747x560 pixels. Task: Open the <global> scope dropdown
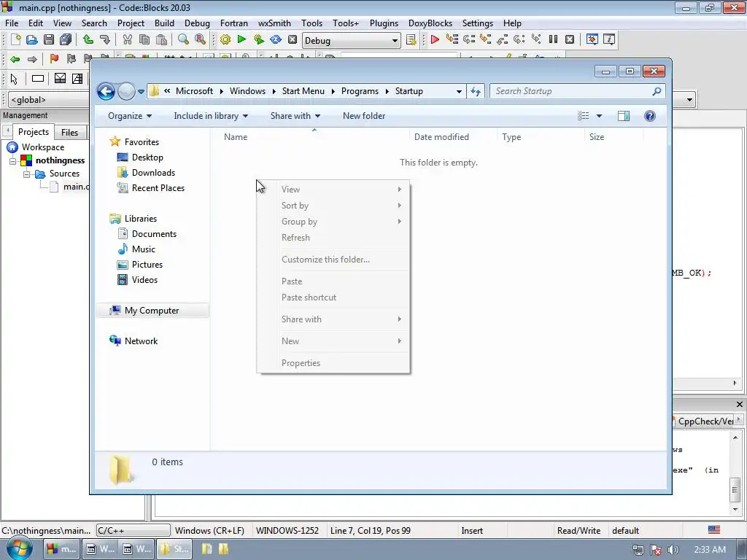pos(49,99)
